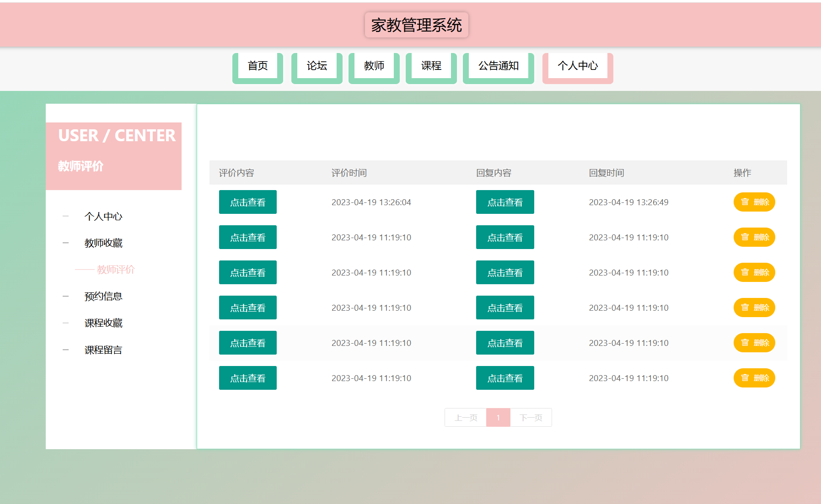Click the 回复内容 column header
This screenshot has width=821, height=504.
click(x=494, y=173)
